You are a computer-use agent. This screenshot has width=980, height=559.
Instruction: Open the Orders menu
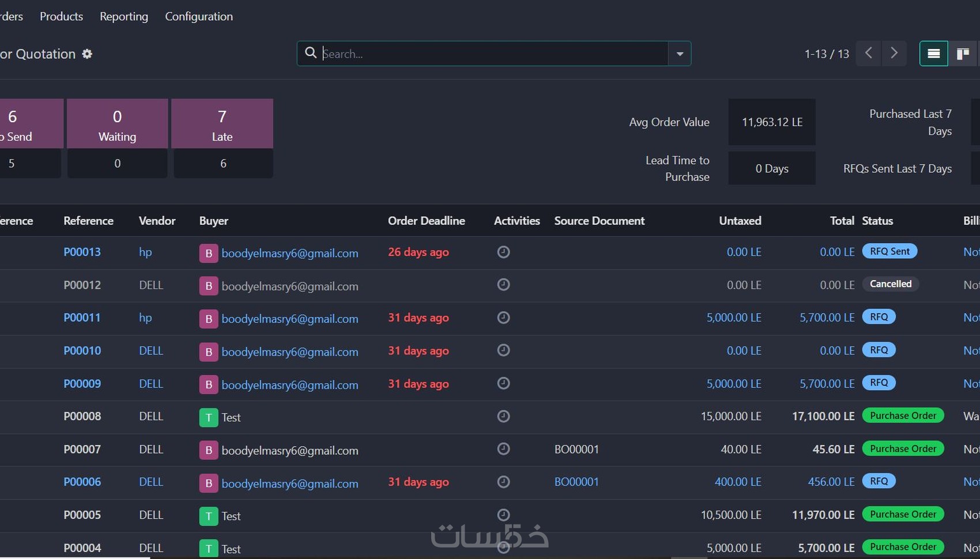[11, 16]
